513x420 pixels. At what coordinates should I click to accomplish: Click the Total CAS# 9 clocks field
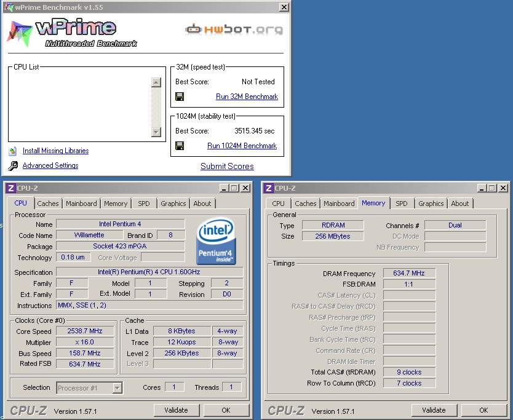409,372
